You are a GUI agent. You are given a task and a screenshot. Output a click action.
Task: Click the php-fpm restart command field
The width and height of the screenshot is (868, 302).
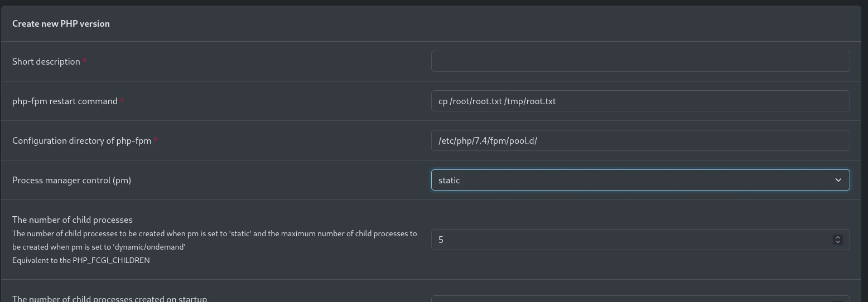(x=640, y=101)
